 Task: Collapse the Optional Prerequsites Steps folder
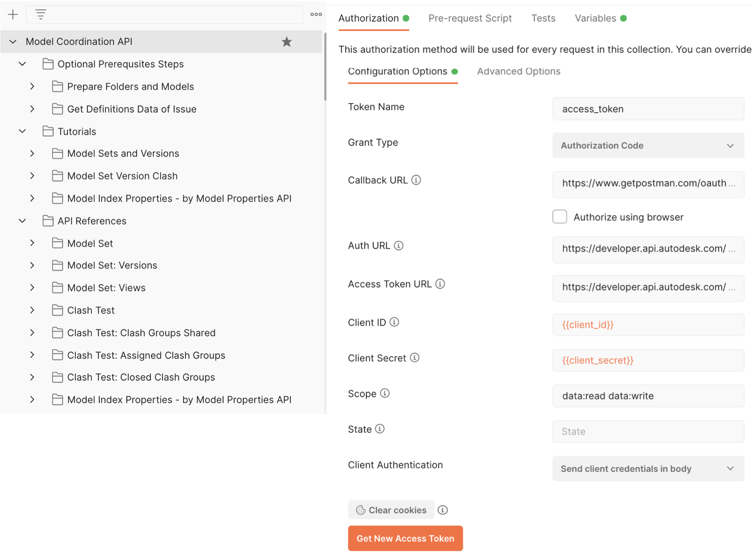[x=22, y=64]
